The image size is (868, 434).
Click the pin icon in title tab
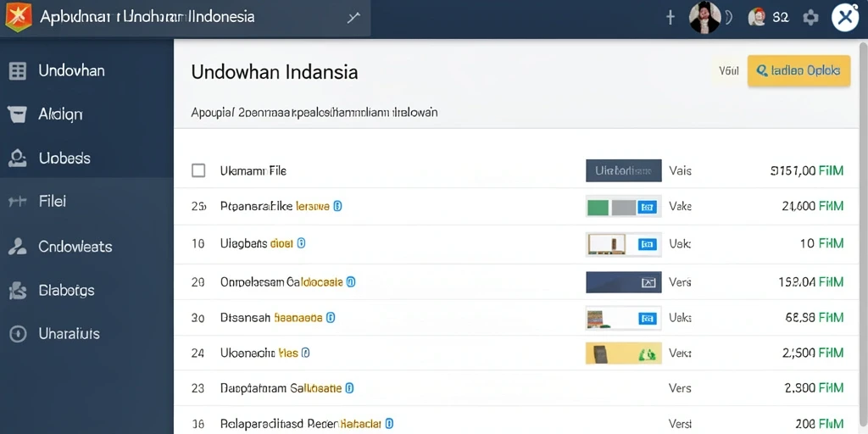(353, 18)
